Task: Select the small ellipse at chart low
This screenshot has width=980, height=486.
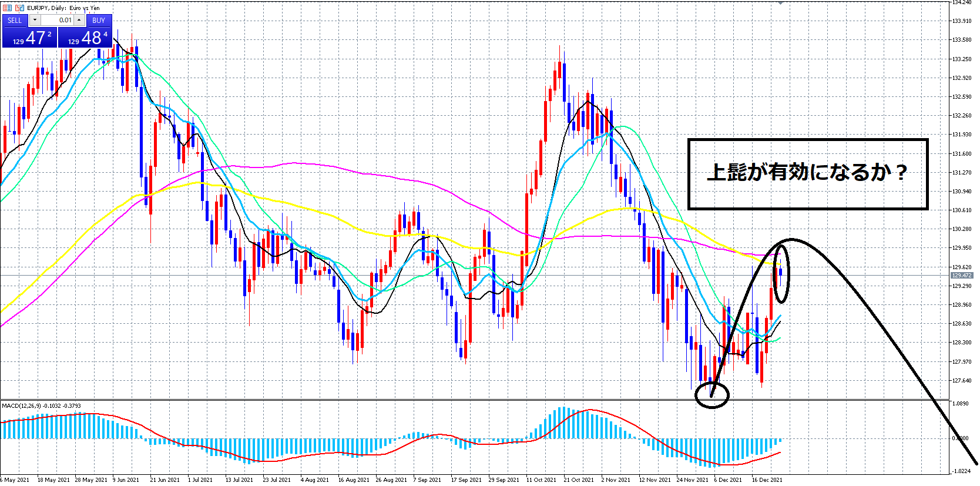Action: click(711, 394)
